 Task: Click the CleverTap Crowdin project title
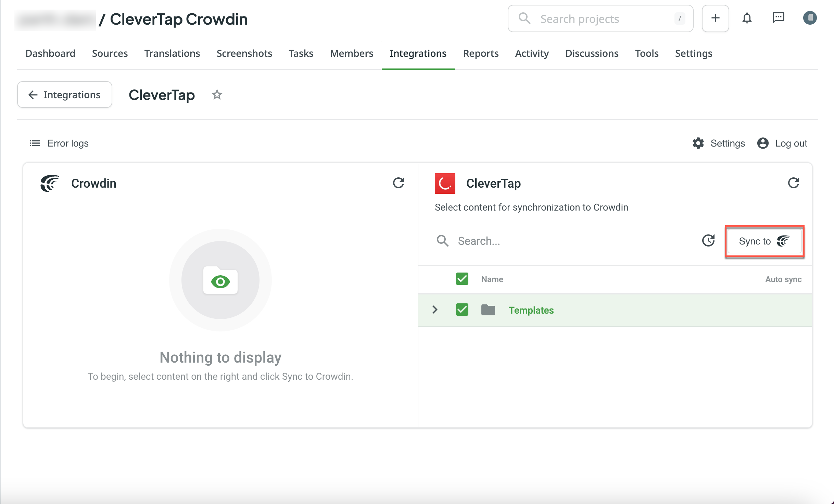pyautogui.click(x=179, y=19)
